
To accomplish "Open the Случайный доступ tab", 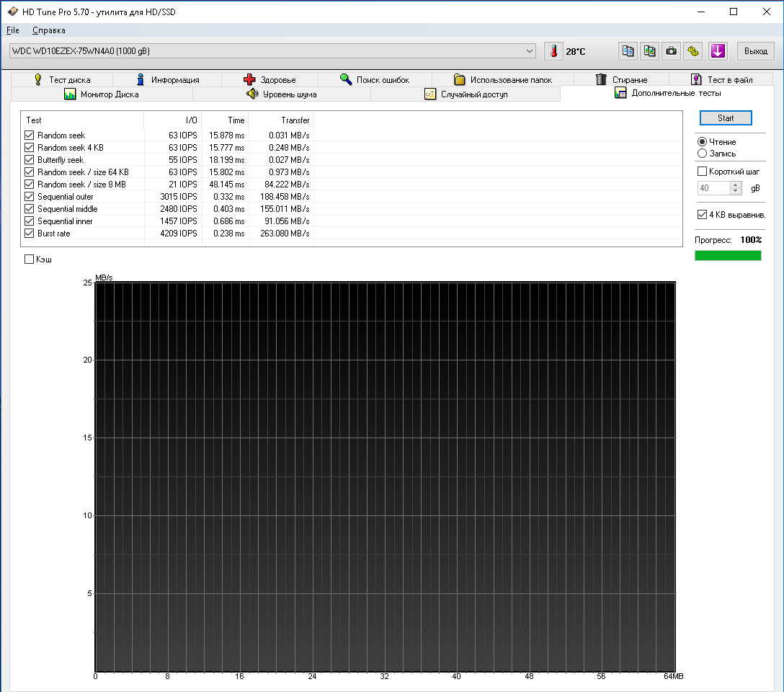I will click(x=465, y=94).
